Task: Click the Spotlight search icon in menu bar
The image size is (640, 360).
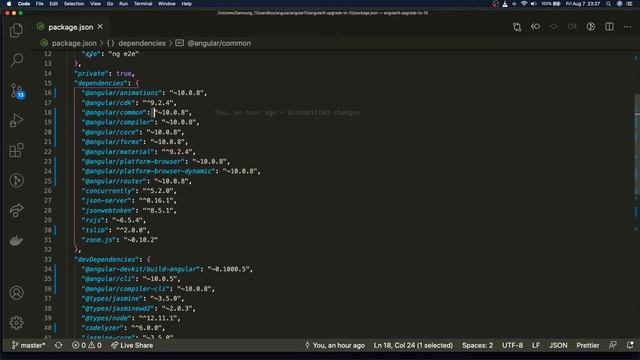Action: (609, 4)
